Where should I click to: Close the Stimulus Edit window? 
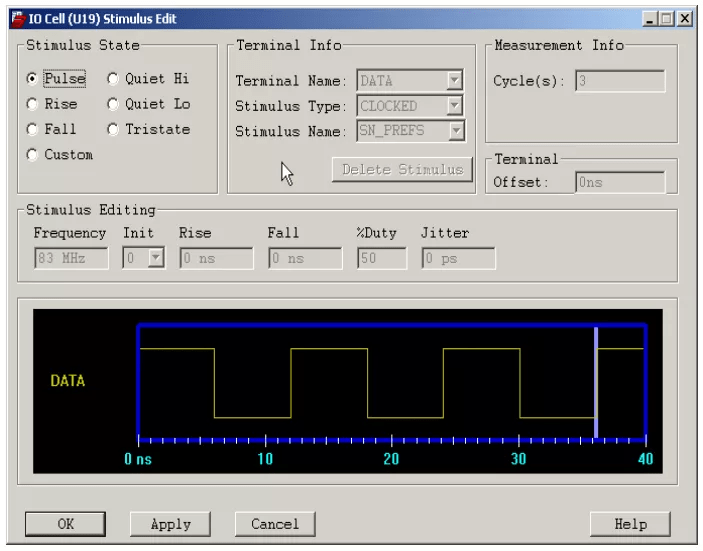coord(685,19)
